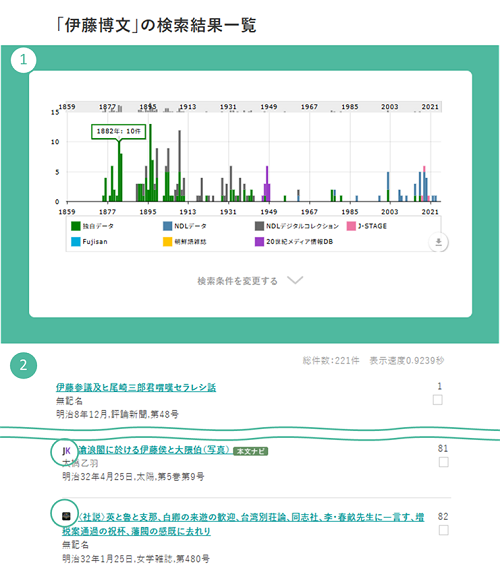This screenshot has width=500, height=578.
Task: Click the JK icon beside result 81
Action: tap(66, 451)
